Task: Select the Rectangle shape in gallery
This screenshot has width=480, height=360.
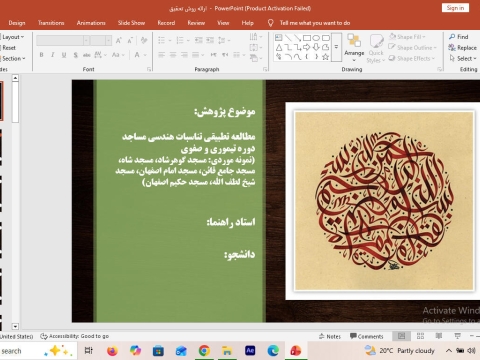Action: (307, 38)
